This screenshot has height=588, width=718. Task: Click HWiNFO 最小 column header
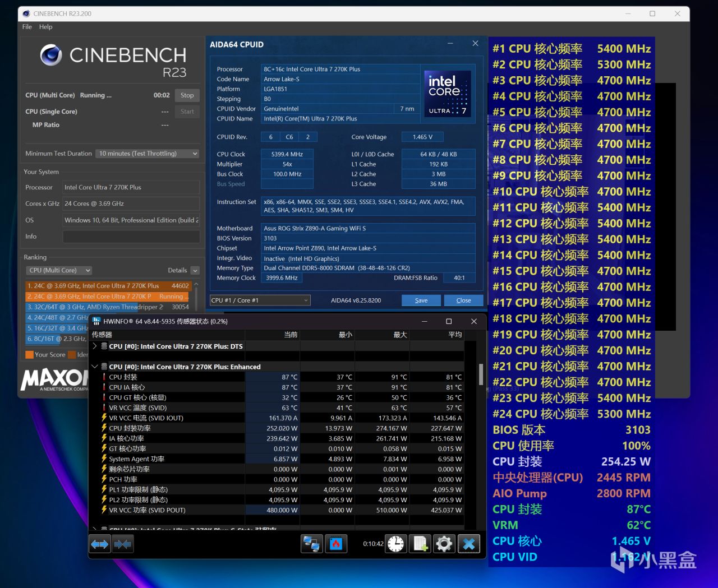(x=327, y=335)
